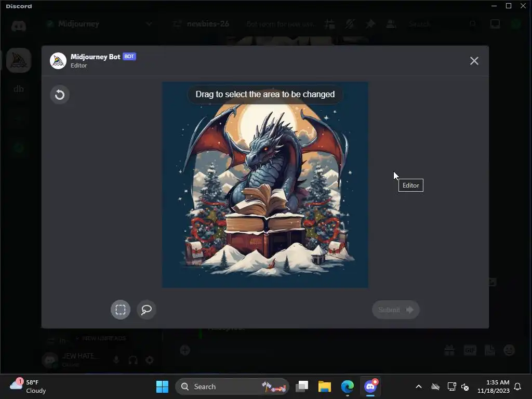Open the Discord inbox icon
This screenshot has height=399, width=532.
(495, 24)
